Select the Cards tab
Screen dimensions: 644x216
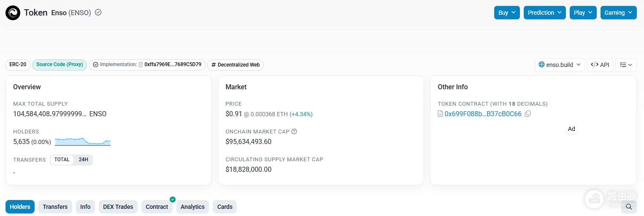point(225,207)
